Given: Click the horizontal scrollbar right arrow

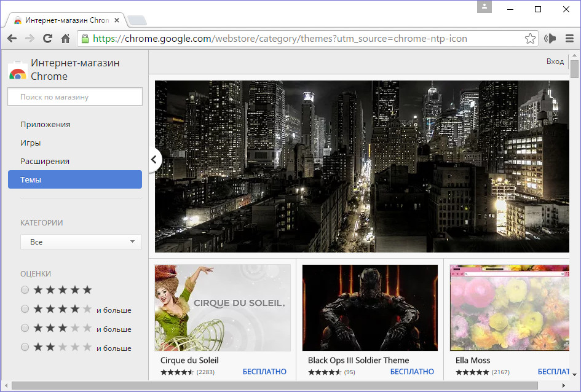Looking at the screenshot, I should 564,386.
